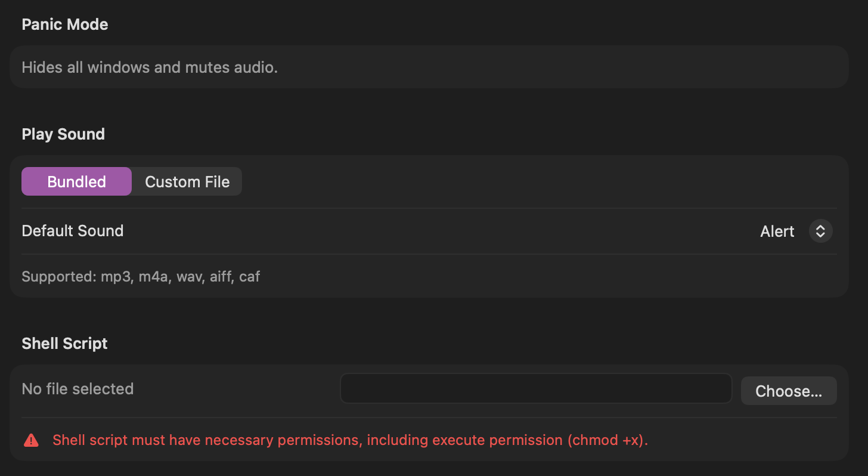Click the Choose... button for the shell script
Screen dimensions: 868x476
coord(788,390)
